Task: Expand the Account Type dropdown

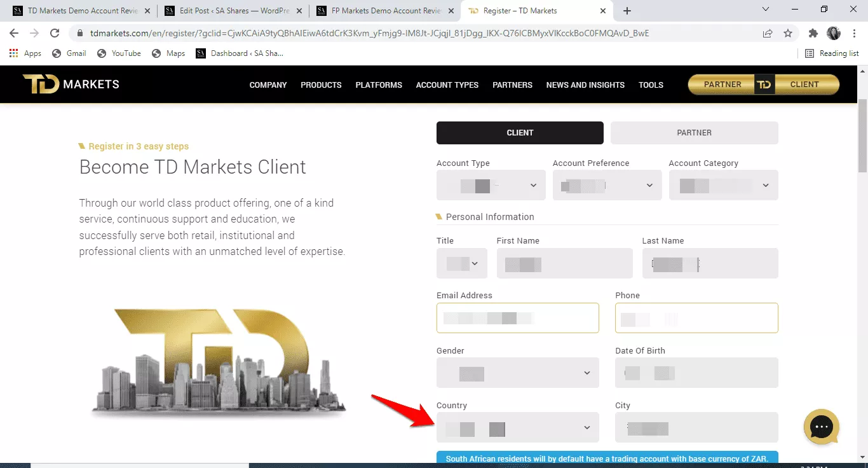Action: 491,185
